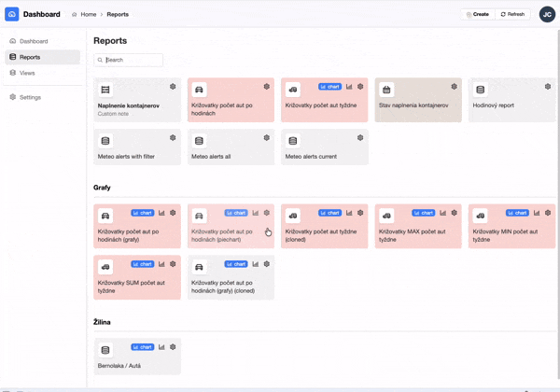Open the Create menu button

coord(477,14)
